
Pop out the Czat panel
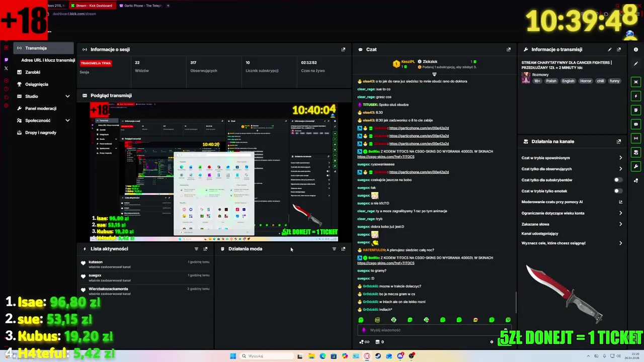pyautogui.click(x=508, y=49)
